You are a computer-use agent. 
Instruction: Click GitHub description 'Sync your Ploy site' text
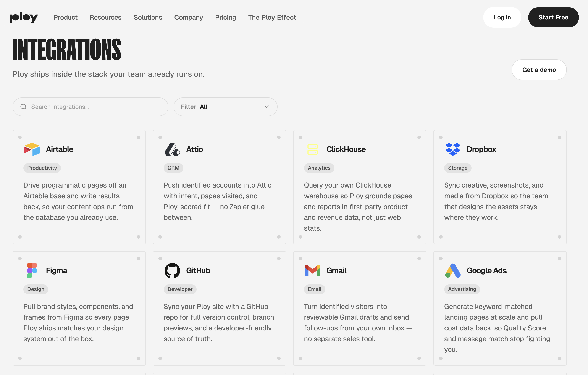[x=219, y=323]
